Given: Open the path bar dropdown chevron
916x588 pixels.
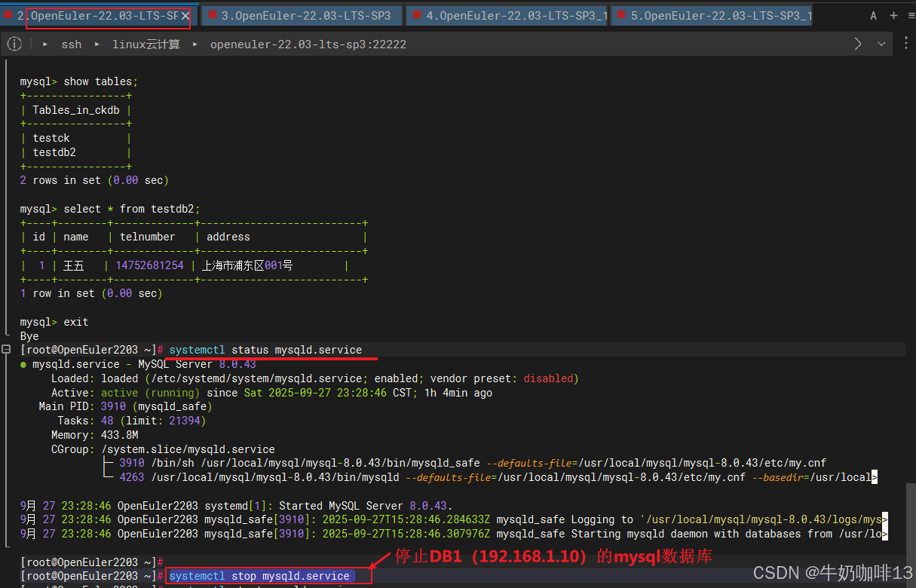Looking at the screenshot, I should (x=881, y=44).
